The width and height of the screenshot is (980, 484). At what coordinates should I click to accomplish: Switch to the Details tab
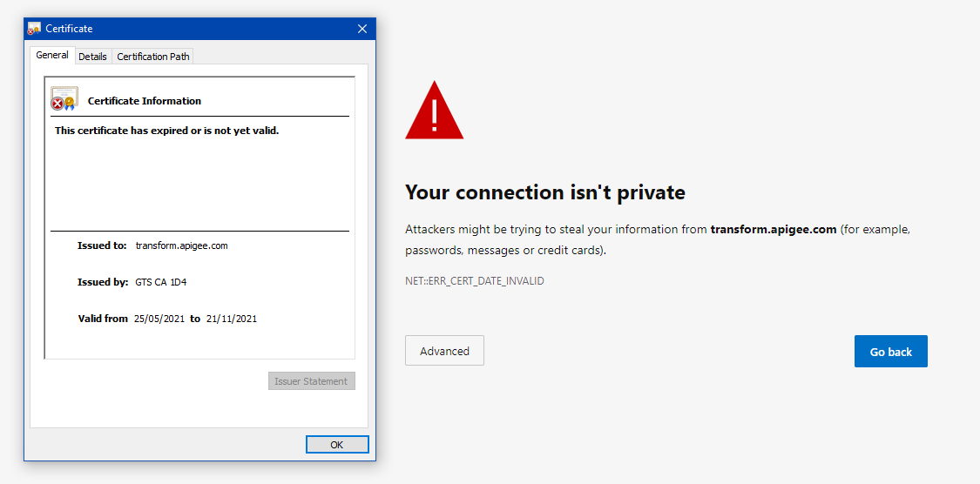[x=92, y=57]
